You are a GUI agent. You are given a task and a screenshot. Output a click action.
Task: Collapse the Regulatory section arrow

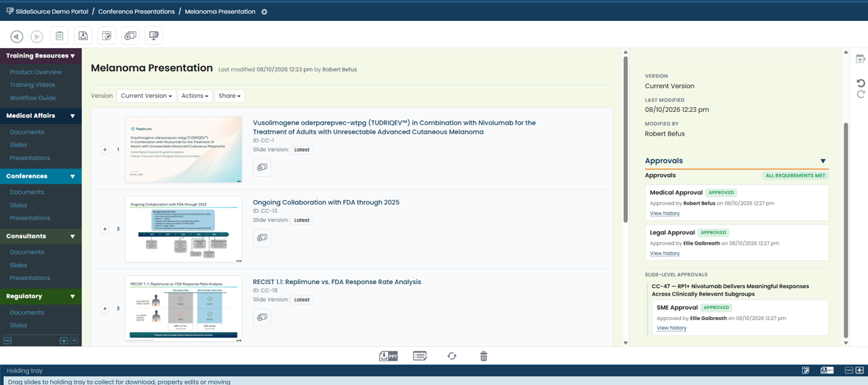(x=73, y=296)
